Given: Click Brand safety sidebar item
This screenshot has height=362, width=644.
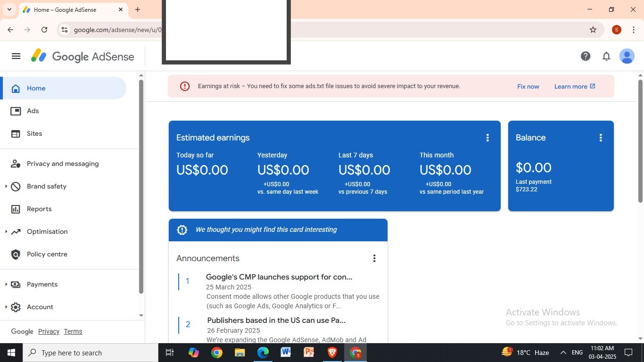Looking at the screenshot, I should click(x=47, y=186).
